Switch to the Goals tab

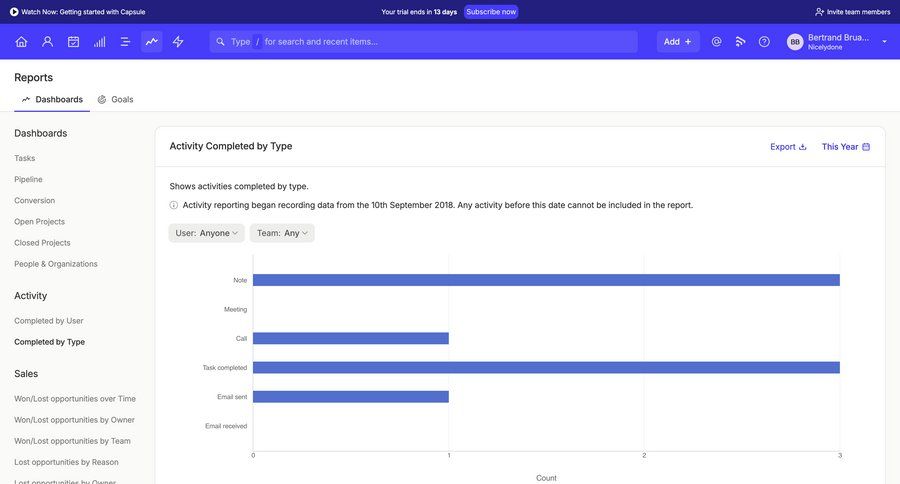115,100
